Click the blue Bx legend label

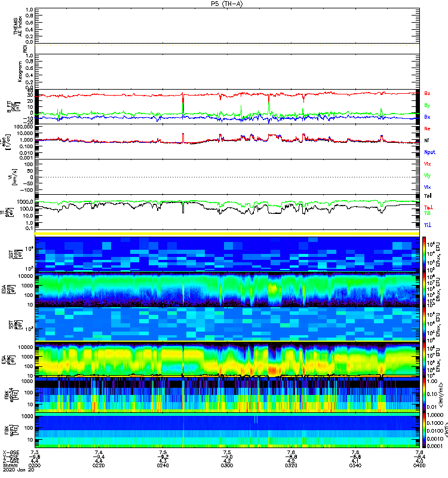[427, 117]
